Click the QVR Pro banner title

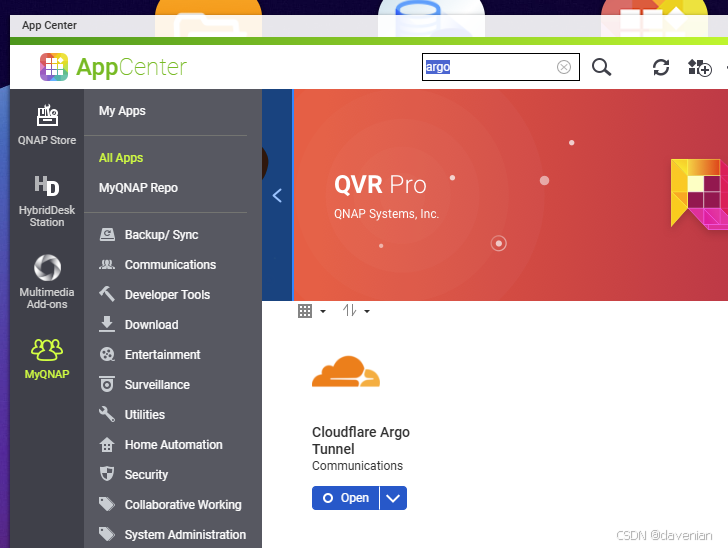pos(380,184)
